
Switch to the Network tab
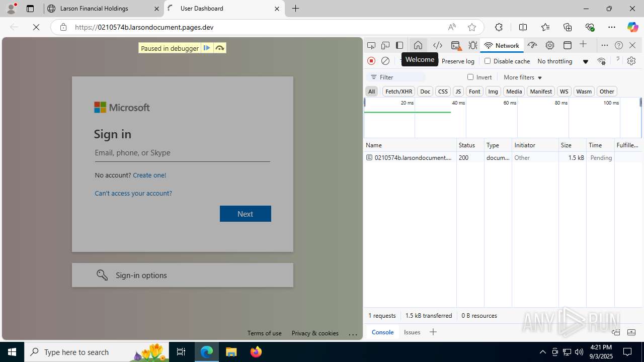tap(502, 45)
